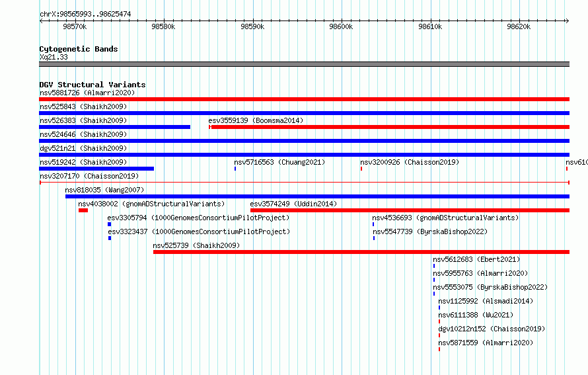Screen dimensions: 588x375
Task: Click the nsv5955763 (Almarri2020) blue marker
Action: tap(434, 280)
